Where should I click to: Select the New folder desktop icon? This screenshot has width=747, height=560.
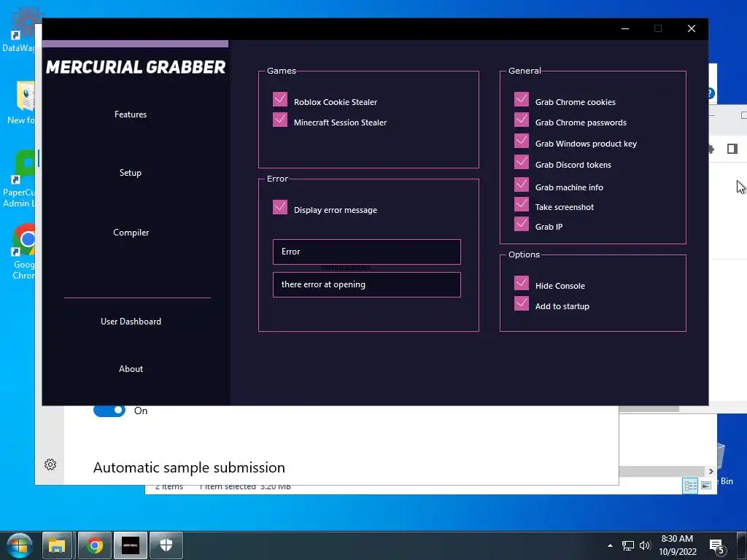click(x=23, y=103)
